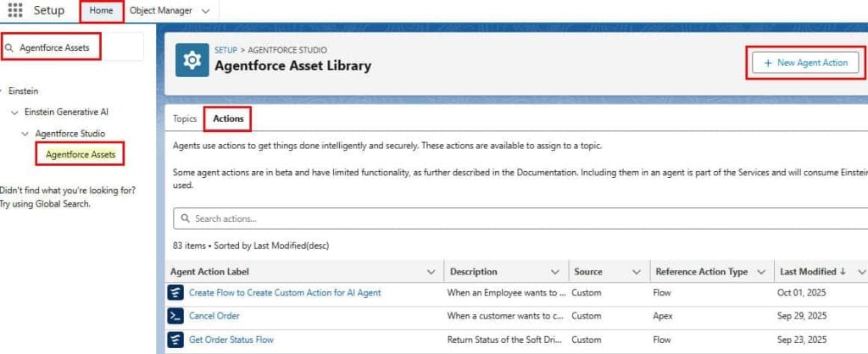Open the Object Manager tab
This screenshot has width=868, height=354.
[x=161, y=10]
